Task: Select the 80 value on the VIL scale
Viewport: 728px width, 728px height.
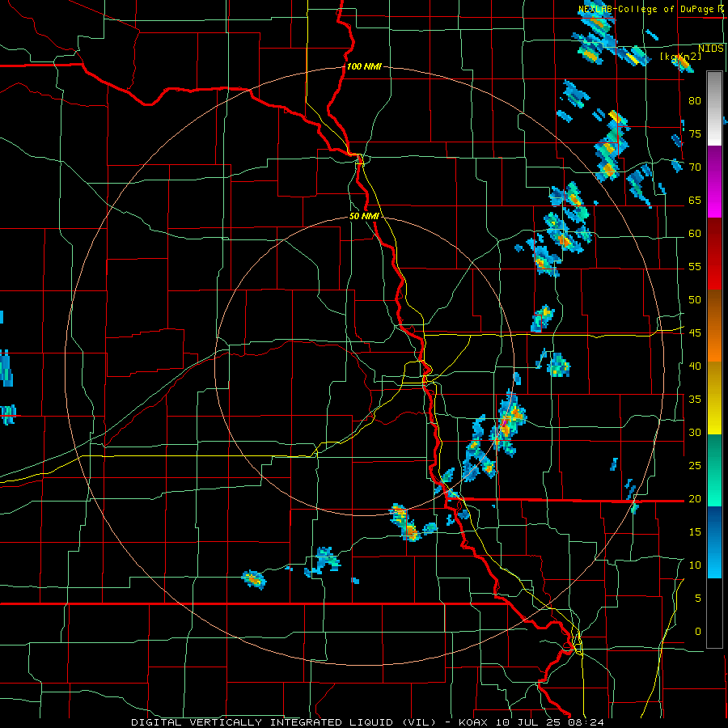Action: point(695,101)
